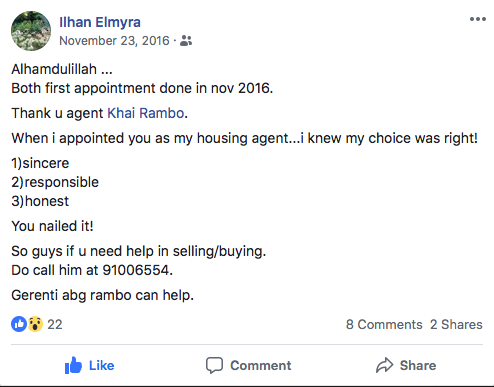Click the "Alhamdulillah ..." opening line
Image resolution: width=494 pixels, height=387 pixels.
(62, 69)
